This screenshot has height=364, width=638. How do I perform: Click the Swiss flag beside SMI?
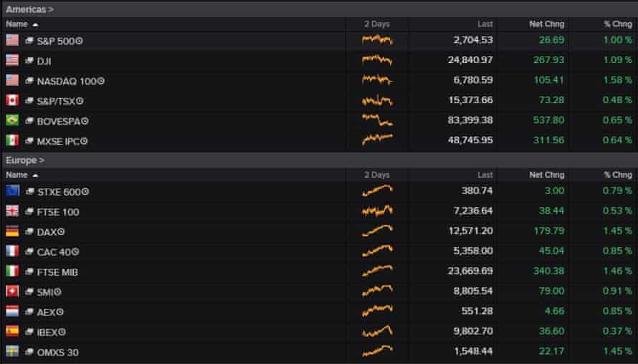point(12,291)
